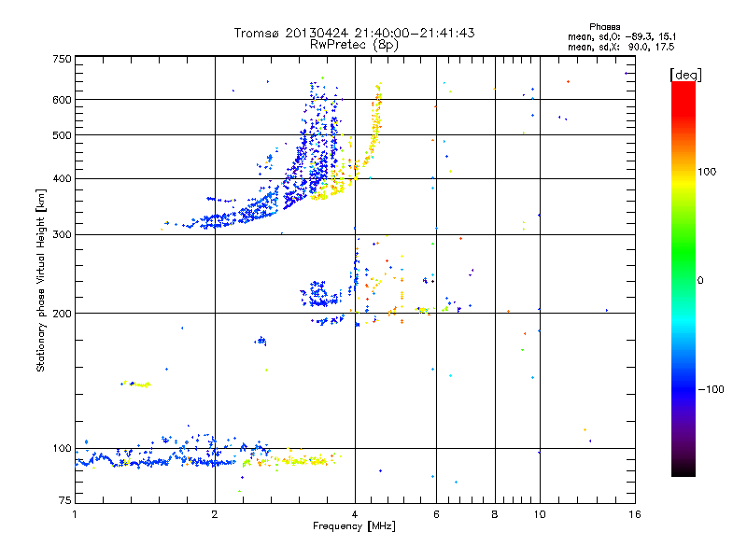747x560 pixels.
Task: Click the 'Frequency [MHz]' x-axis label
Action: (354, 526)
